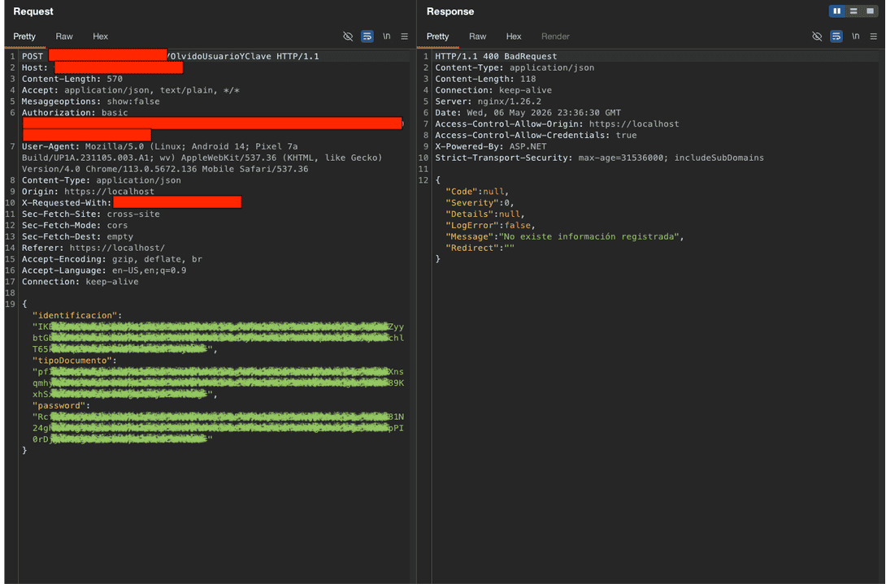886x588 pixels.
Task: Show newline characters \n in Request panel
Action: [x=386, y=37]
